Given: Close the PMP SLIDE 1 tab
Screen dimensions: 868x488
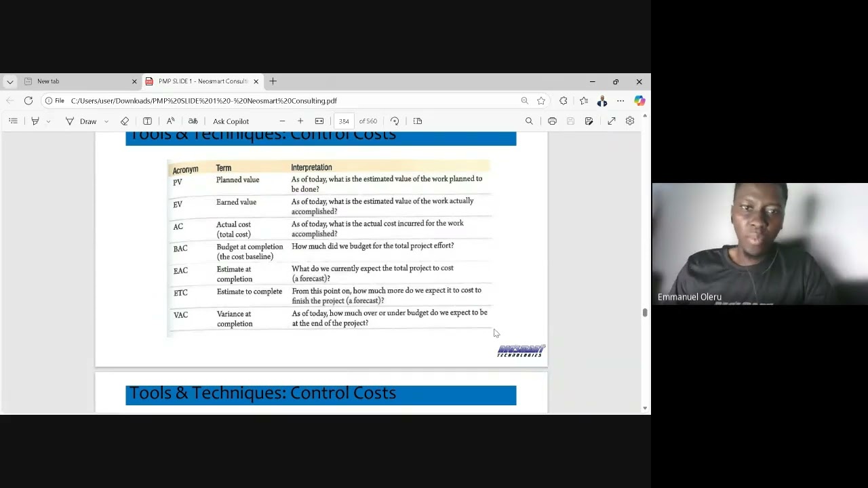Looking at the screenshot, I should [256, 81].
